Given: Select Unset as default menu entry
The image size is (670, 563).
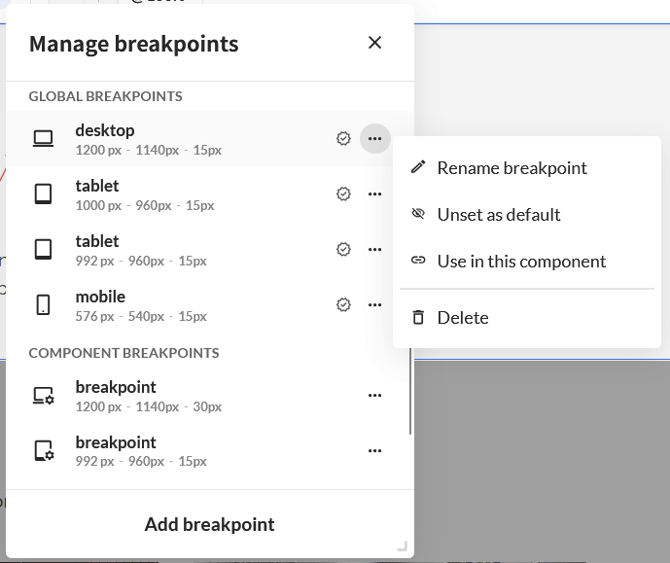Looking at the screenshot, I should point(527,214).
